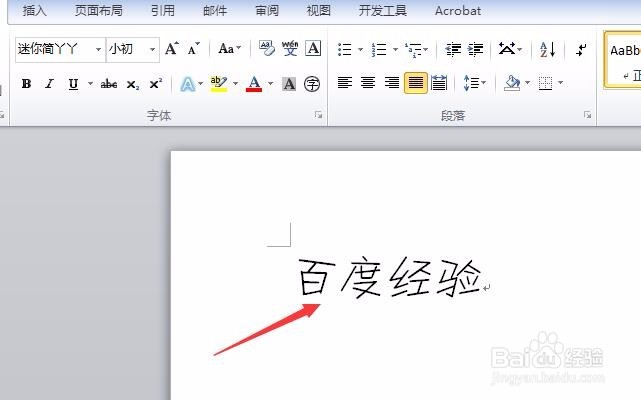Expand the font size dropdown arrow

[152, 49]
